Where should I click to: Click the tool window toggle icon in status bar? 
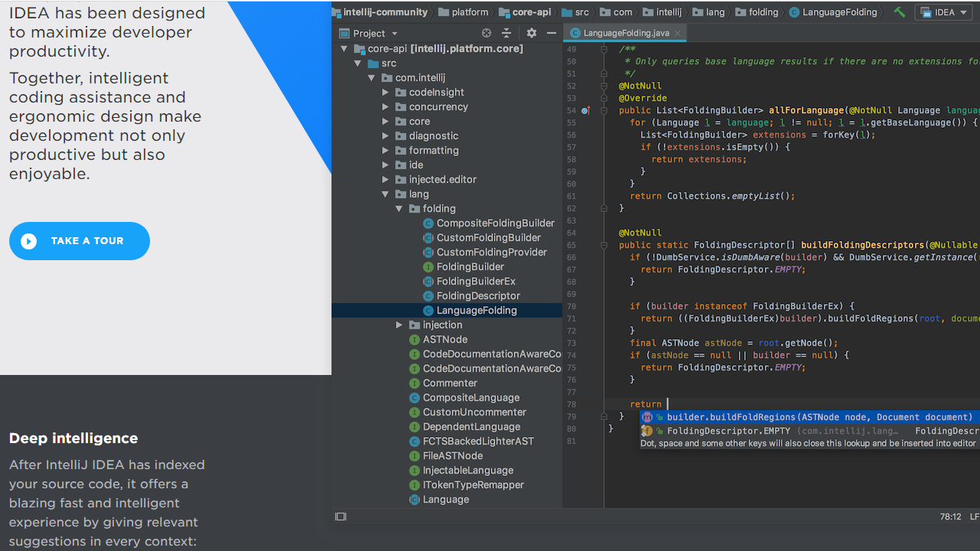point(341,517)
